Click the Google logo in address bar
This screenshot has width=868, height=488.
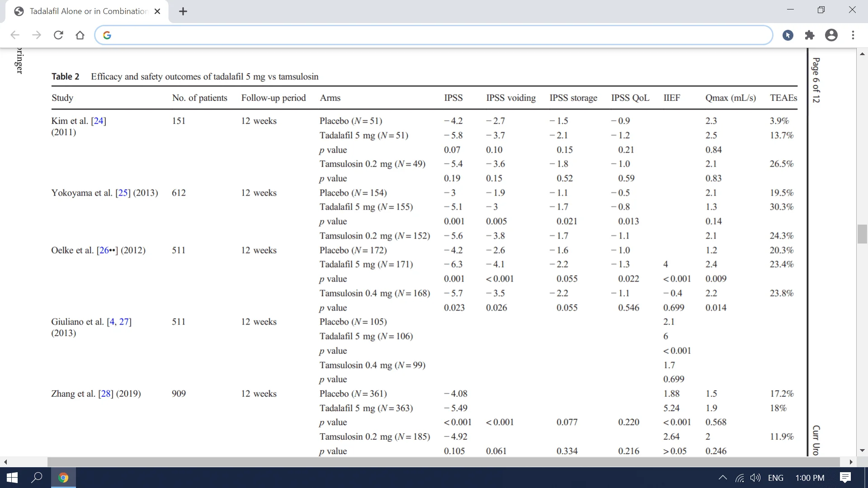(107, 35)
